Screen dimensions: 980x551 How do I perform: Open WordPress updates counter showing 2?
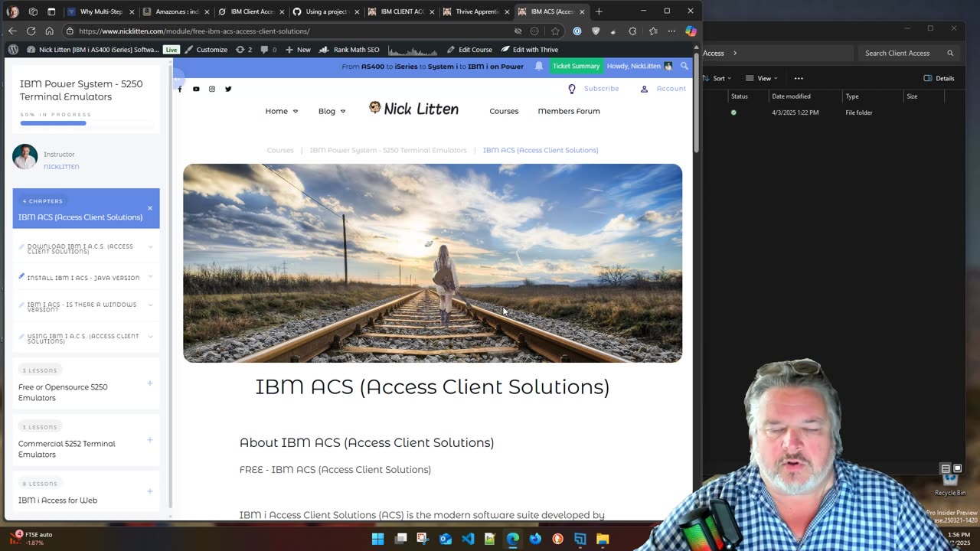coord(244,49)
